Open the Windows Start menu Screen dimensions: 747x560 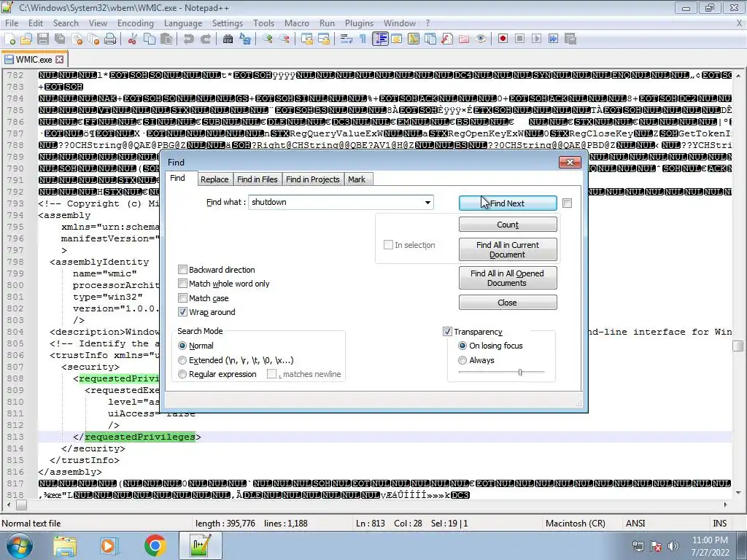coord(18,545)
